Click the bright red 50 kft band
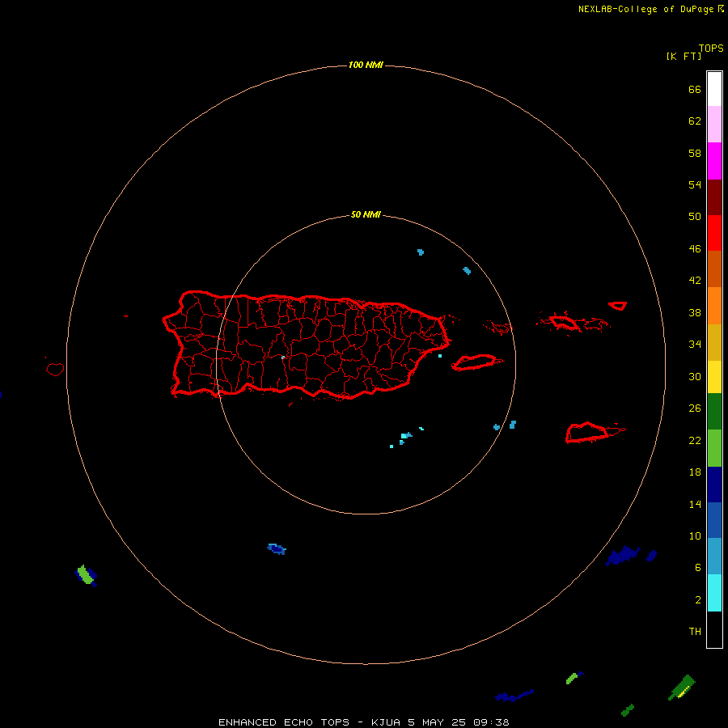This screenshot has height=728, width=728. point(714,233)
